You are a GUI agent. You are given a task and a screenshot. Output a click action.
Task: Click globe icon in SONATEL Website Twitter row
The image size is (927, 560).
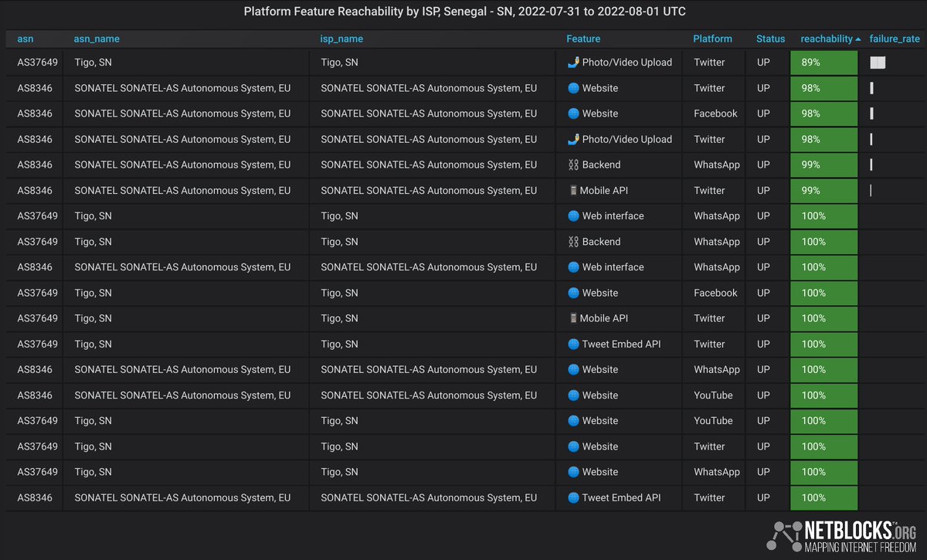tap(573, 88)
